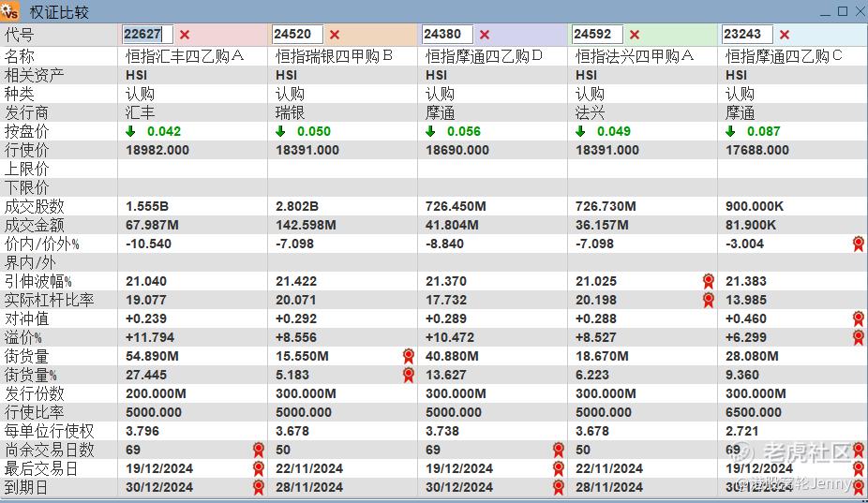Click ribbon badge beside 22627's 到期日 30/12/2024

point(258,487)
